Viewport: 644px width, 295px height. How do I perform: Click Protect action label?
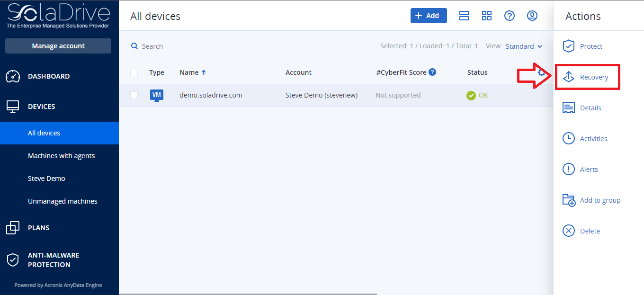pos(591,46)
